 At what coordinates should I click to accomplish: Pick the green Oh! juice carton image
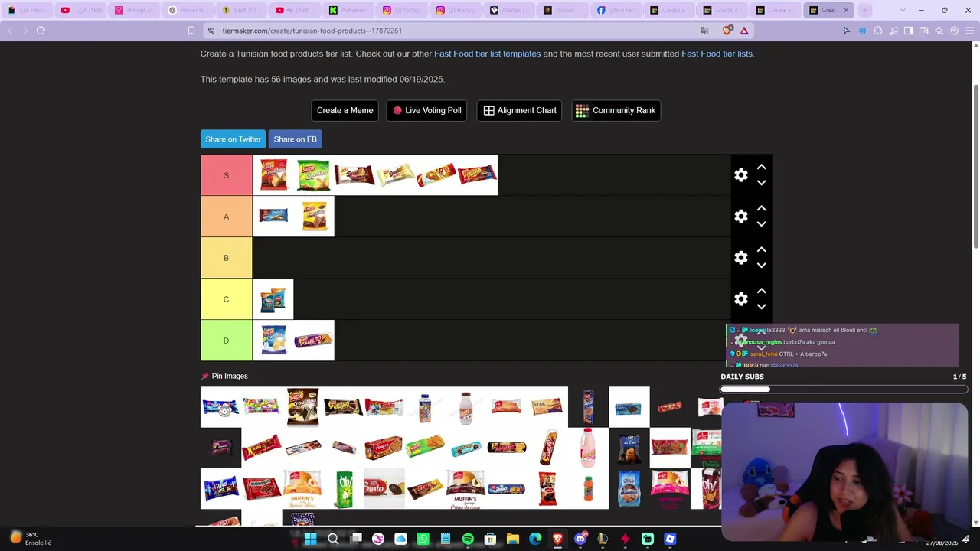point(343,489)
